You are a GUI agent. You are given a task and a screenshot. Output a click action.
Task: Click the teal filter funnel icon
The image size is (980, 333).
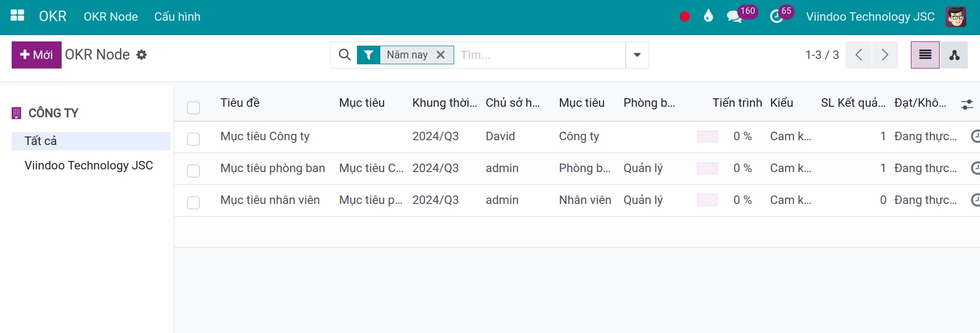click(x=369, y=55)
